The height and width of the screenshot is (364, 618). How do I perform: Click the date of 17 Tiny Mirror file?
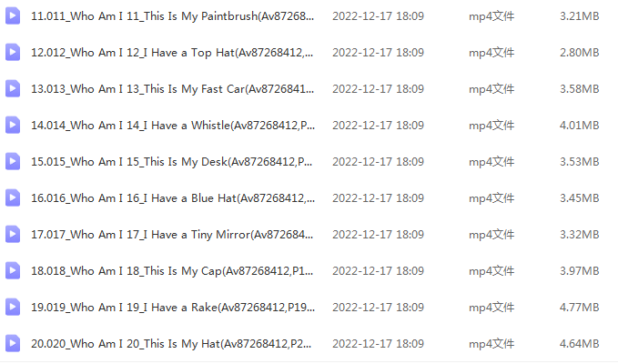(378, 235)
